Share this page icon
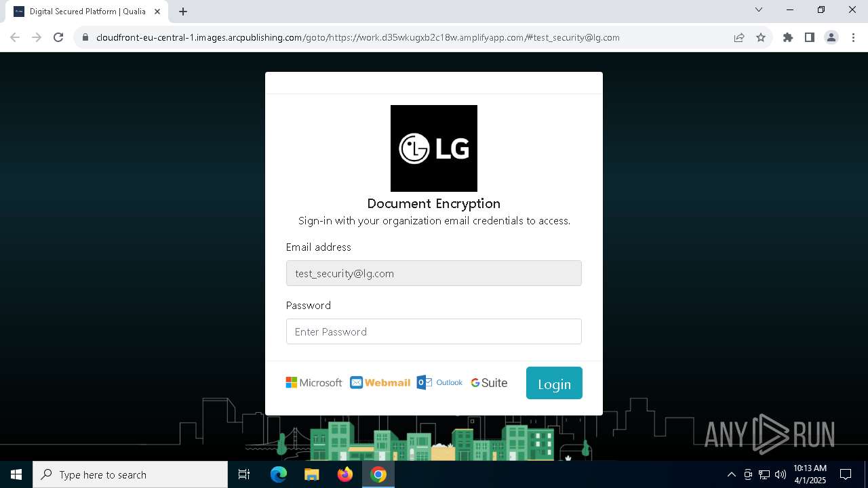 tap(739, 37)
